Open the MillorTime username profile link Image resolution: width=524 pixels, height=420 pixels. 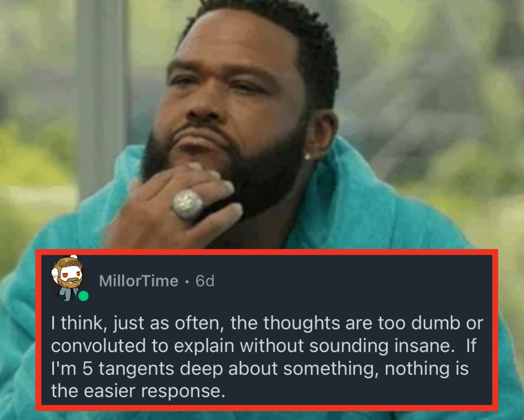click(x=139, y=281)
